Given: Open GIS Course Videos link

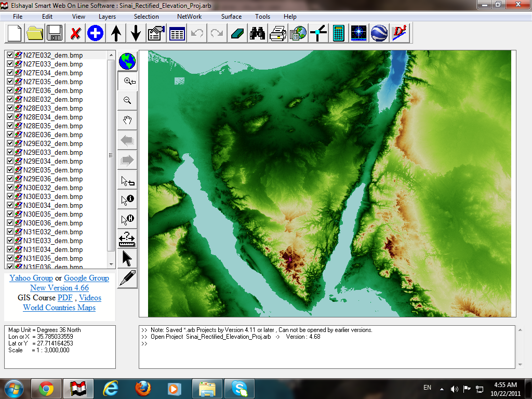Looking at the screenshot, I should click(x=90, y=298).
